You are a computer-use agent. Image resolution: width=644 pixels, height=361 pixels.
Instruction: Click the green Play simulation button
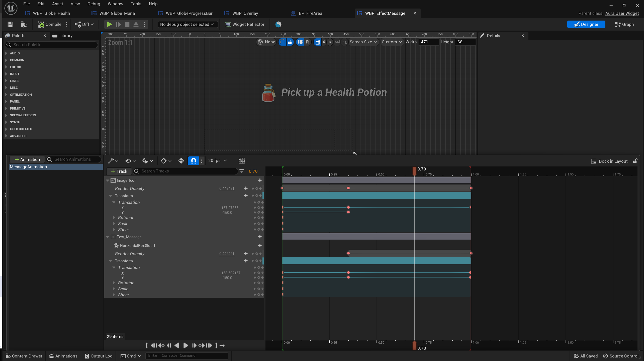coord(109,24)
